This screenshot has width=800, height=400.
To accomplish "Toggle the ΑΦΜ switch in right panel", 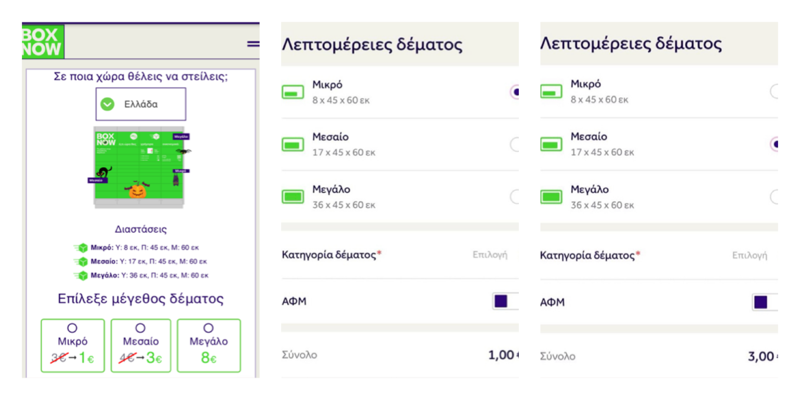I will [x=765, y=302].
